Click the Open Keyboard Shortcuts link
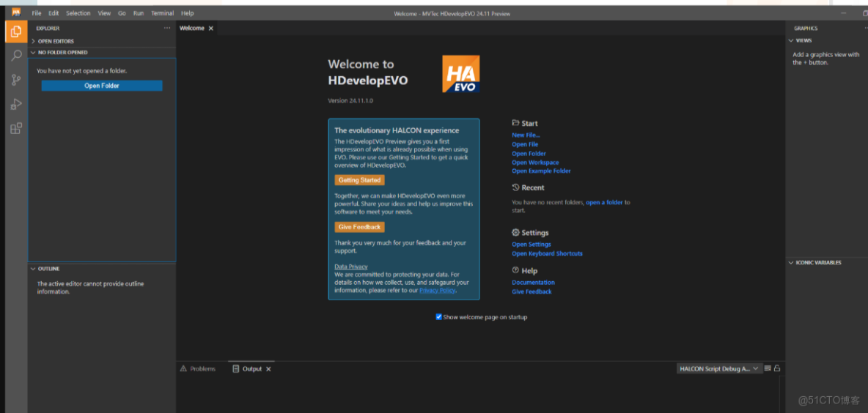Viewport: 868px width, 413px height. [x=547, y=254]
